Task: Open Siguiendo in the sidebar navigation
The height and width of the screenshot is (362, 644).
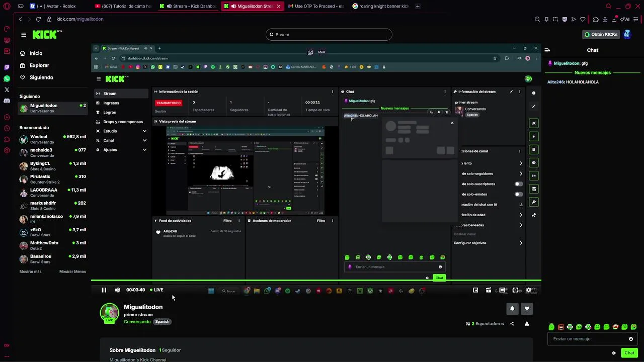Action: [x=41, y=77]
